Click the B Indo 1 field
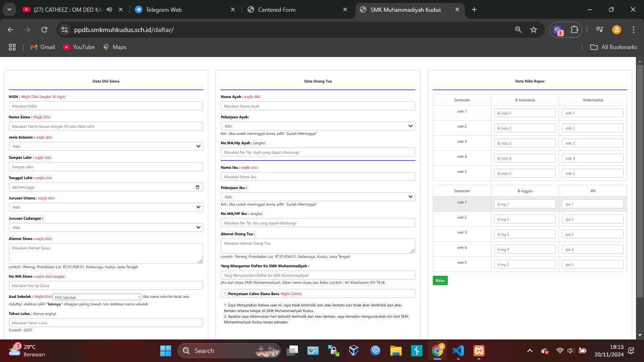The width and height of the screenshot is (644, 362). tap(525, 113)
